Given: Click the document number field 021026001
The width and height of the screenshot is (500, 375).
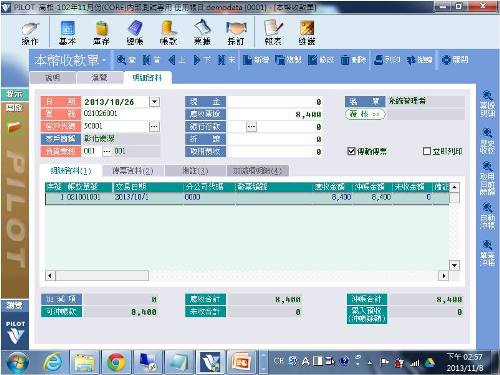Looking at the screenshot, I should coord(121,114).
